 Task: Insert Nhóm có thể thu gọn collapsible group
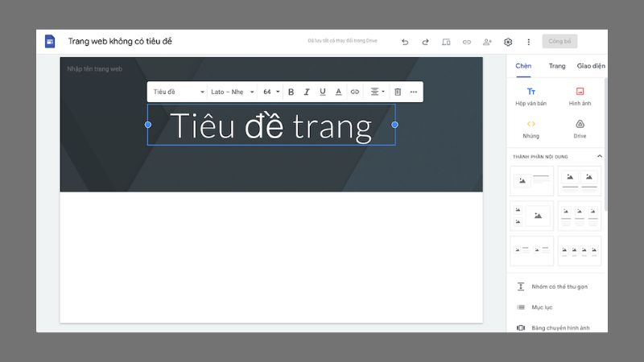pyautogui.click(x=553, y=286)
